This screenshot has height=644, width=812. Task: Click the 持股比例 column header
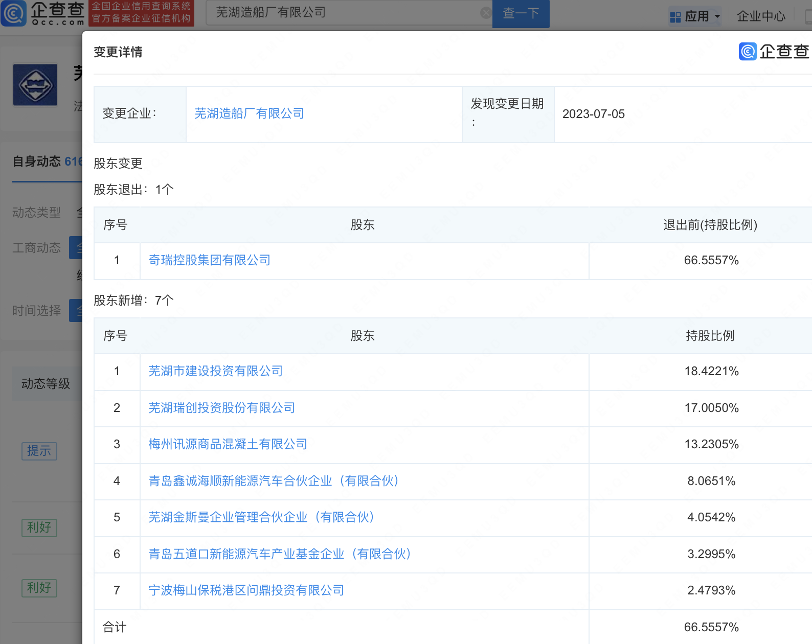pos(710,336)
